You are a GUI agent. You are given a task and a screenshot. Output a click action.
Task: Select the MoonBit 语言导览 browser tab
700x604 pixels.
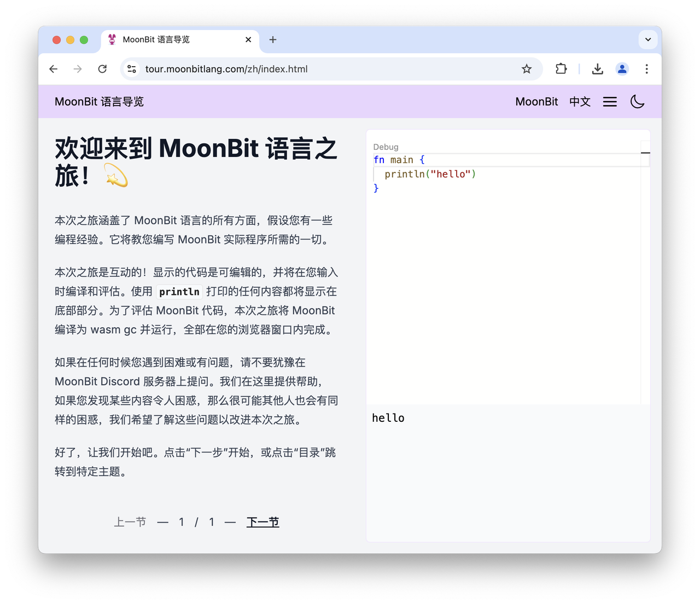pyautogui.click(x=164, y=39)
